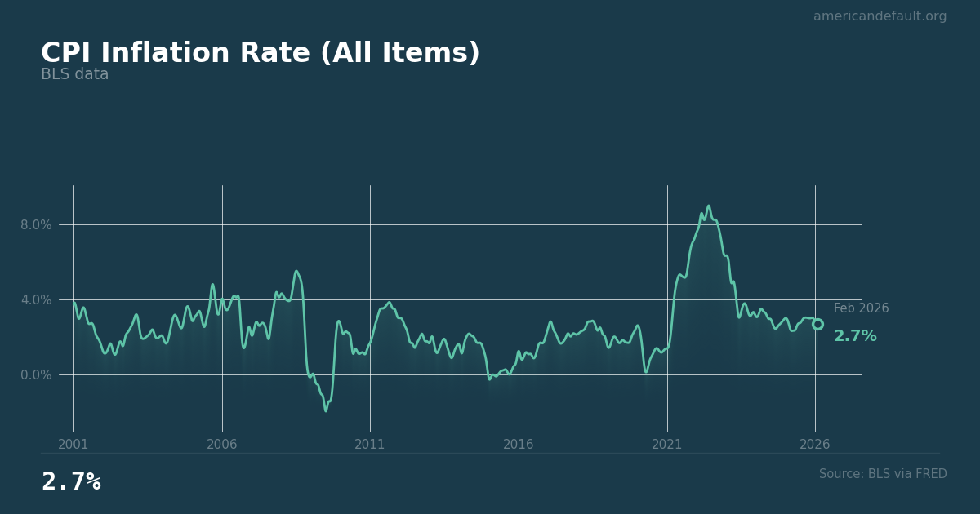Select the 2011 x-axis tick label

pos(370,445)
